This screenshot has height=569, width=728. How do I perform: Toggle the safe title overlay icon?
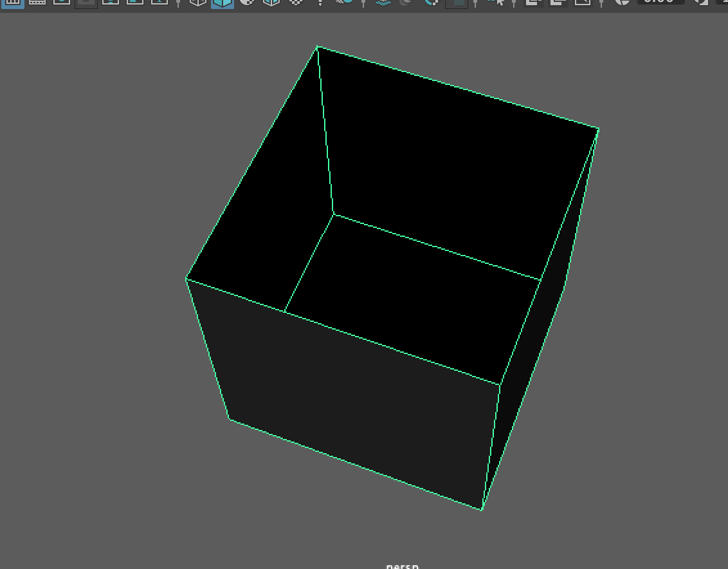[x=159, y=2]
